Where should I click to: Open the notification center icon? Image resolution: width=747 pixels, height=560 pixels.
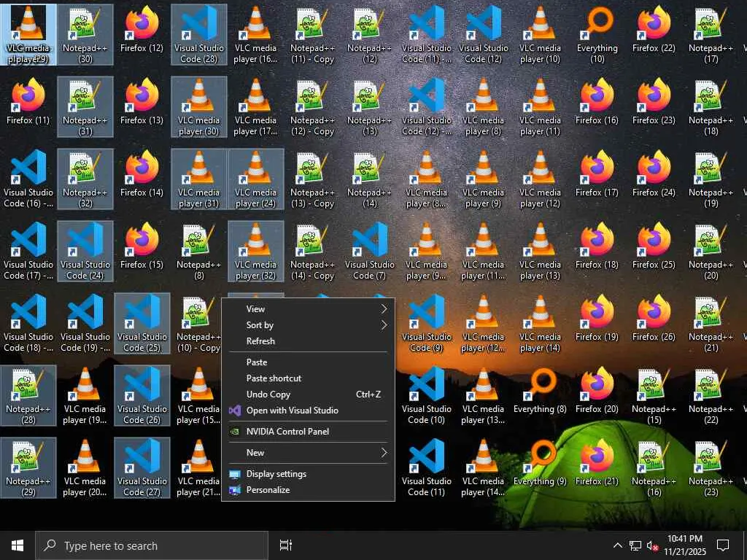pyautogui.click(x=723, y=545)
